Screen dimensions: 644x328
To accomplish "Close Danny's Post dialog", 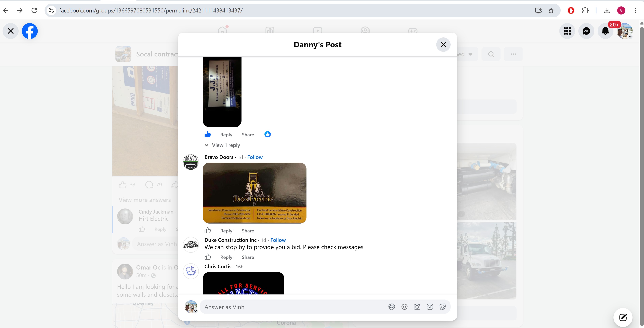I will 443,45.
